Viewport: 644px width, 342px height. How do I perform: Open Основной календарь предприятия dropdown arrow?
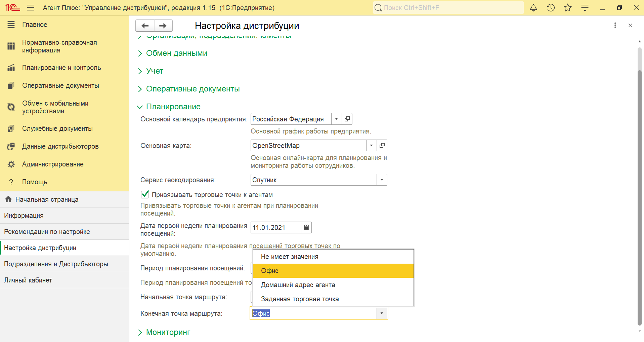[336, 119]
